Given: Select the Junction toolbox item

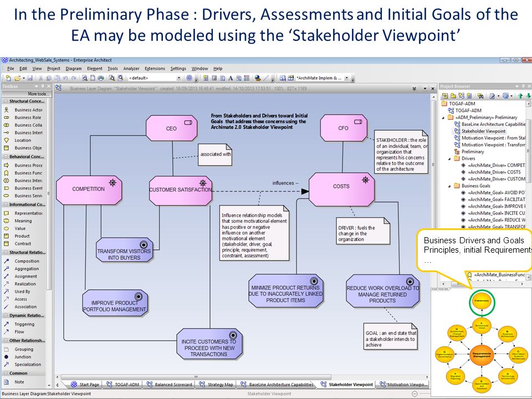Looking at the screenshot, I should 23,357.
